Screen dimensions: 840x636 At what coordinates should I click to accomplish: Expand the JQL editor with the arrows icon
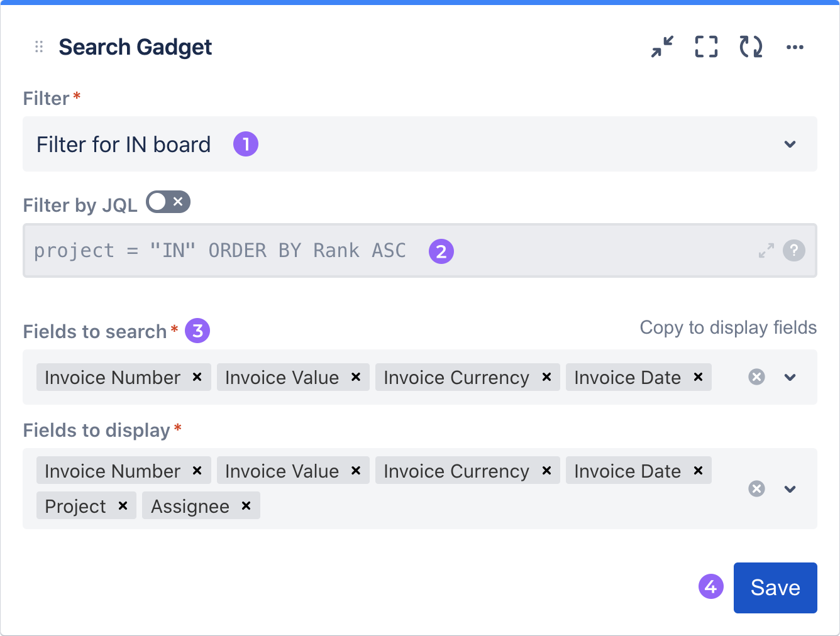pyautogui.click(x=766, y=251)
